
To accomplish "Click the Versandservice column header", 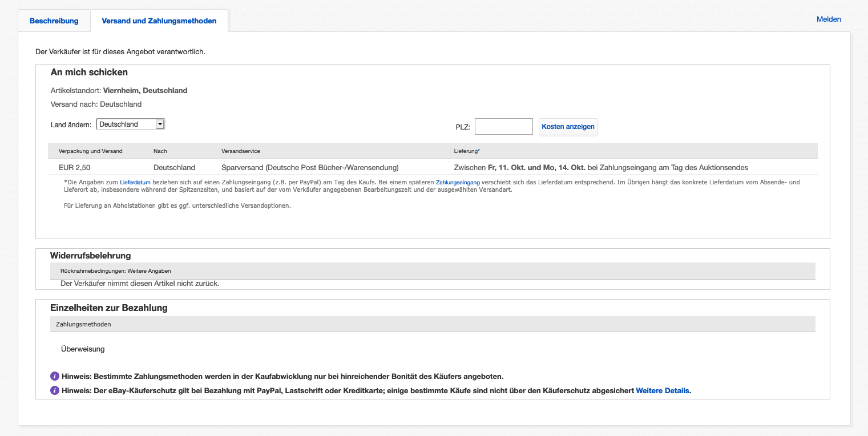I will tap(240, 151).
